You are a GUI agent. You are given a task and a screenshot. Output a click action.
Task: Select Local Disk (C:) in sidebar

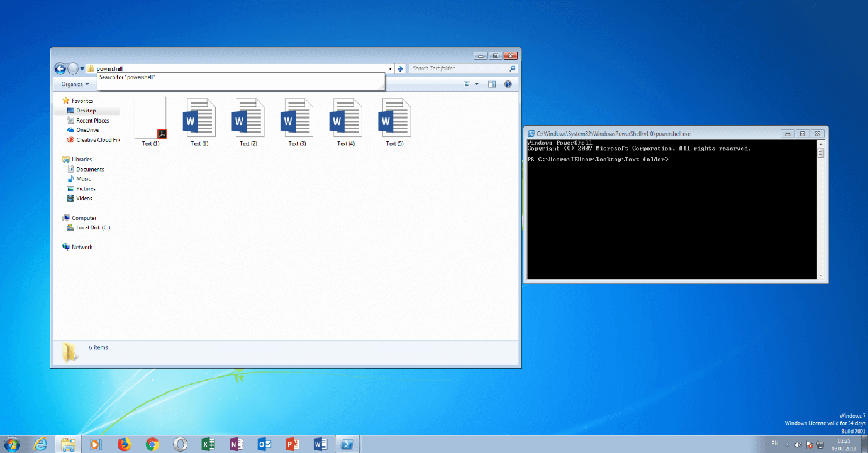pyautogui.click(x=92, y=227)
